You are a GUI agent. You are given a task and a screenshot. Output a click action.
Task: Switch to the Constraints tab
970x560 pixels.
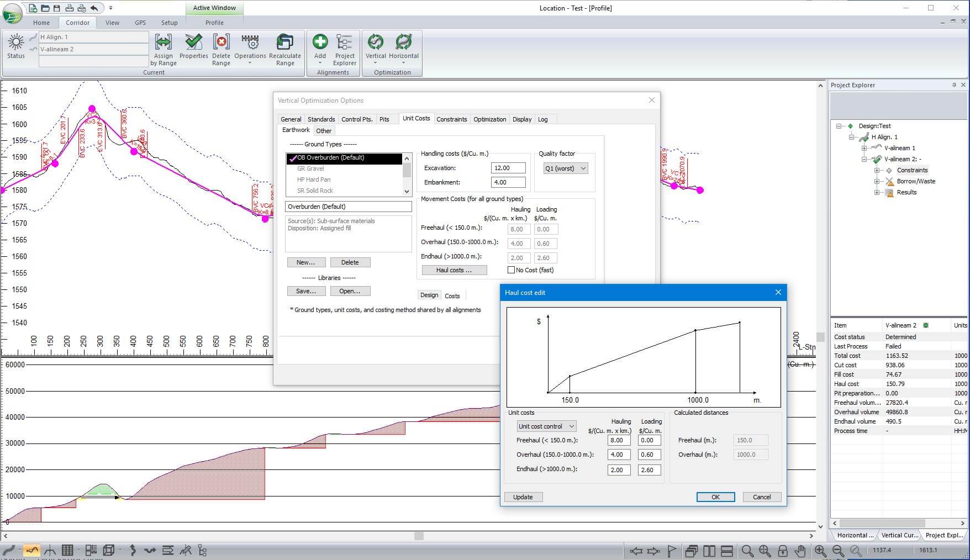451,119
